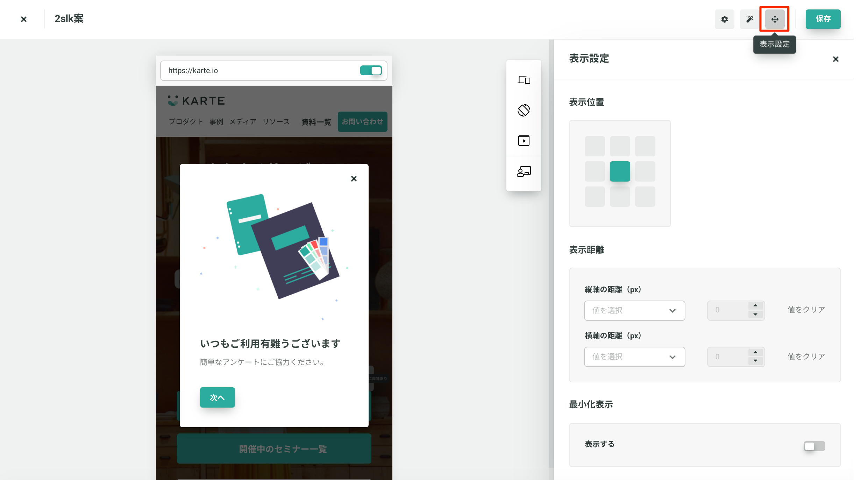Close the popup with its X icon

pyautogui.click(x=354, y=179)
